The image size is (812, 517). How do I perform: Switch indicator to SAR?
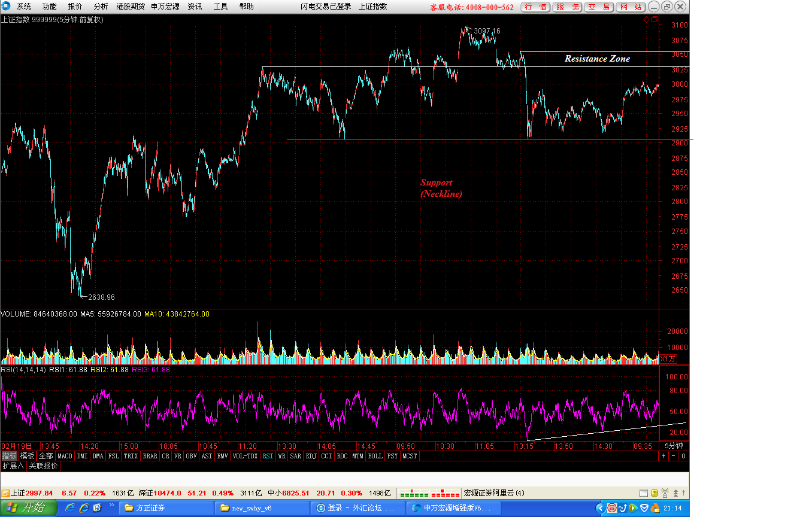click(x=296, y=456)
